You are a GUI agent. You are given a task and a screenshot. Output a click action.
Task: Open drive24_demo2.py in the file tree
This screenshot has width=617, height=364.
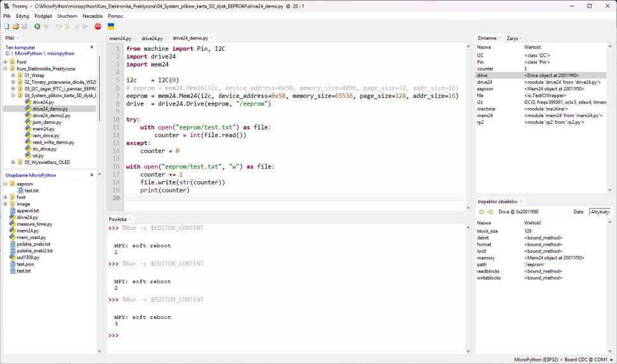click(x=51, y=116)
